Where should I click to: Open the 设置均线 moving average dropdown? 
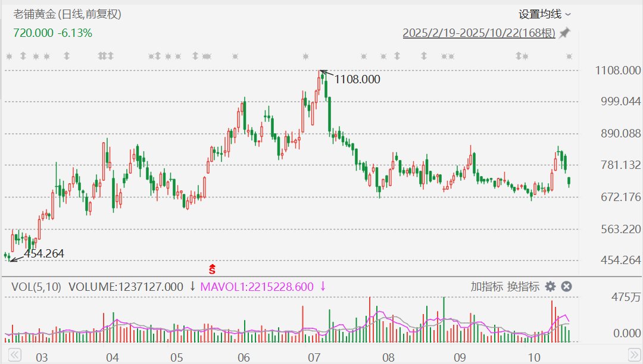(x=544, y=14)
